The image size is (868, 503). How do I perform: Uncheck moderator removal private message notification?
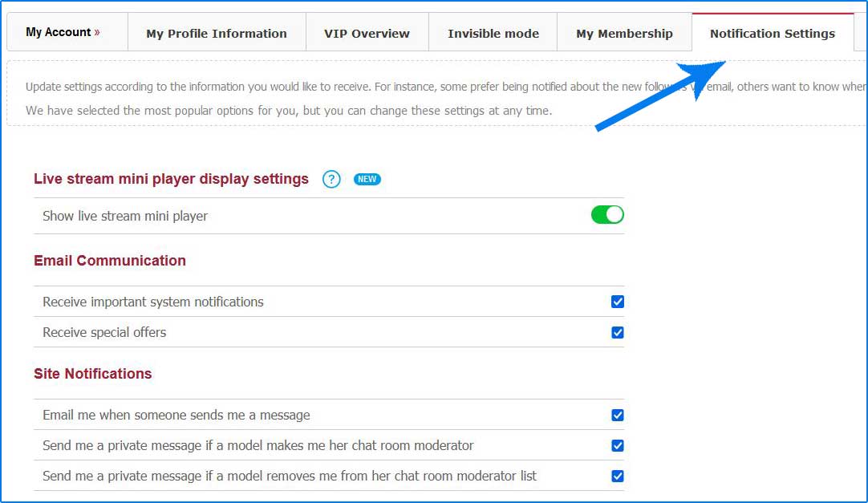617,476
